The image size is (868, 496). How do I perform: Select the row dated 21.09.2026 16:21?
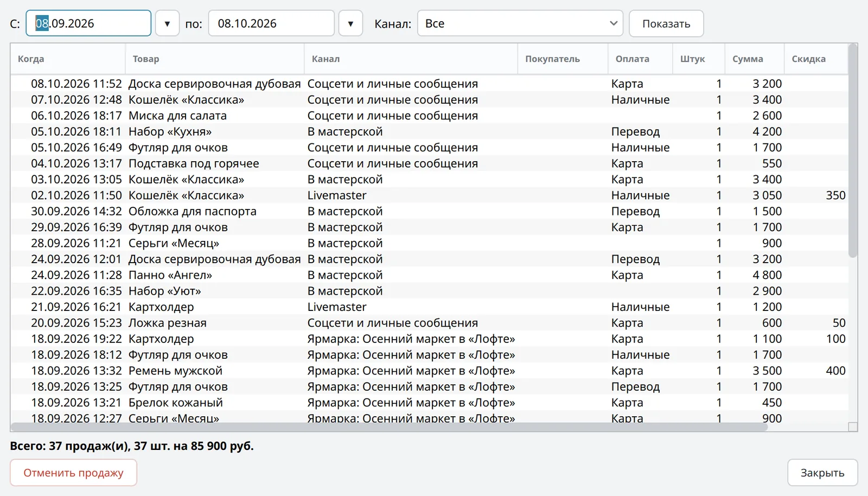429,307
